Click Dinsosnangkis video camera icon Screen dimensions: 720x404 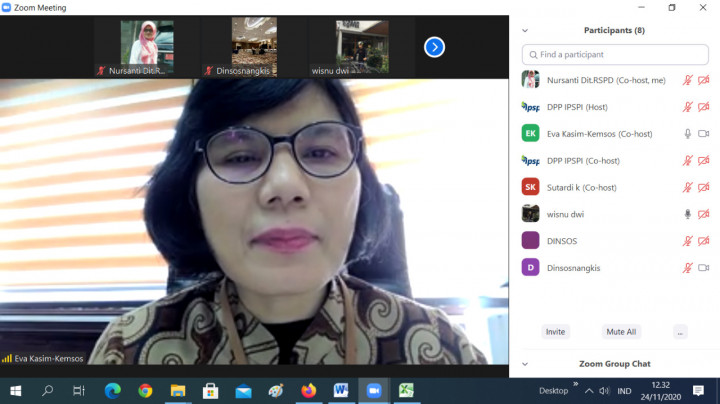704,268
